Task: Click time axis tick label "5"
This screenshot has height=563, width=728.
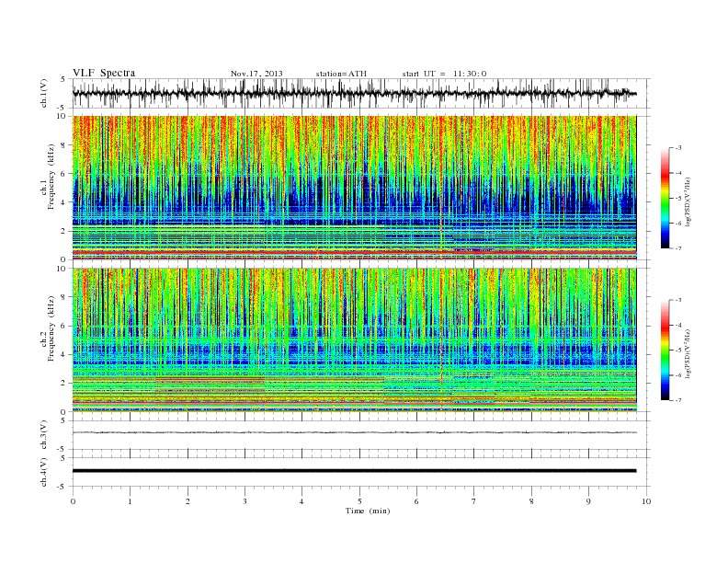Action: 359,501
